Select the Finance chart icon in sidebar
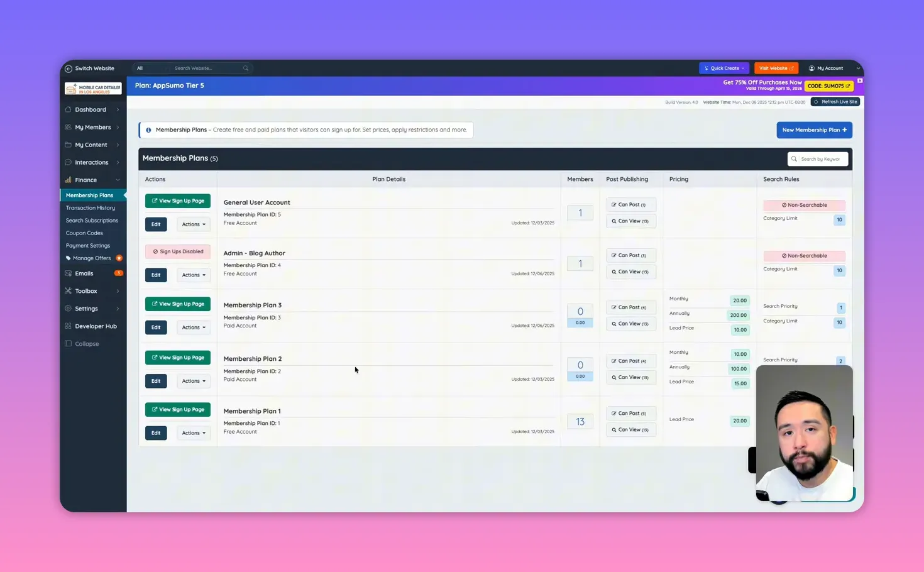 point(68,180)
